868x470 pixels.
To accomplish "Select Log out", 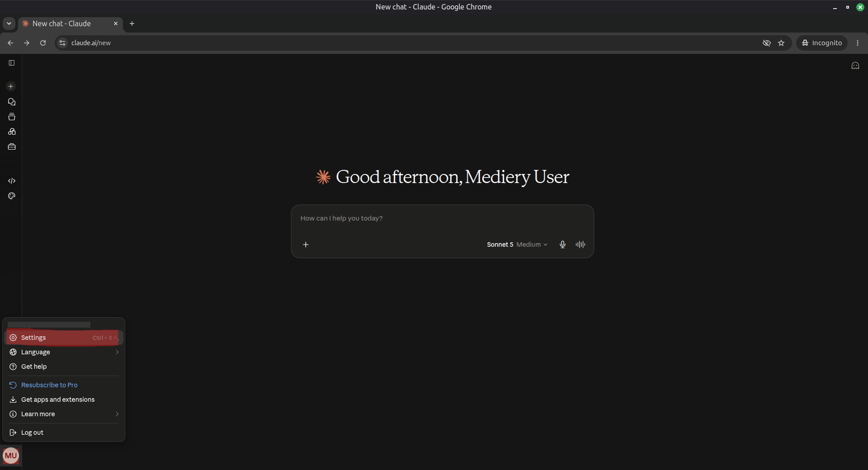I will 64,432.
